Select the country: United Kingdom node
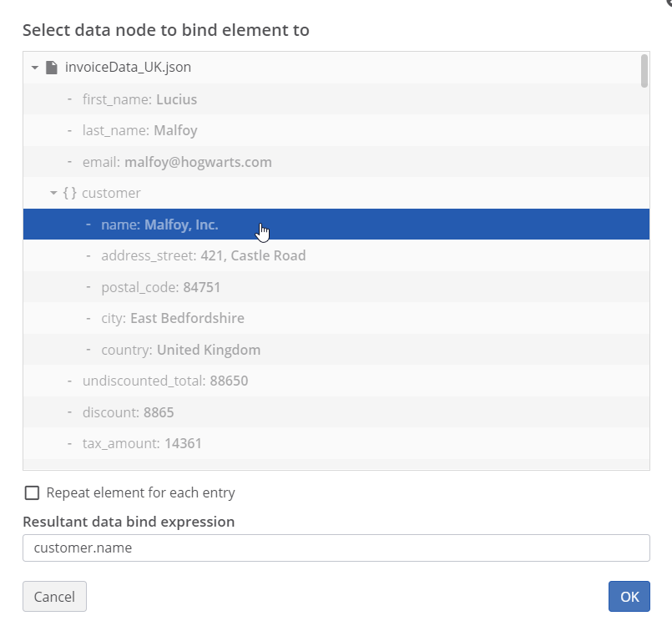Image resolution: width=672 pixels, height=631 pixels. 180,350
